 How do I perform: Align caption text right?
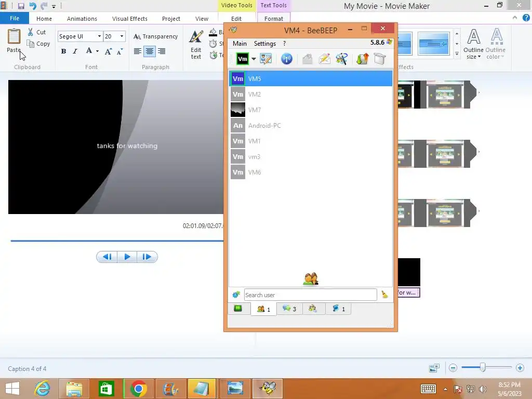[162, 51]
